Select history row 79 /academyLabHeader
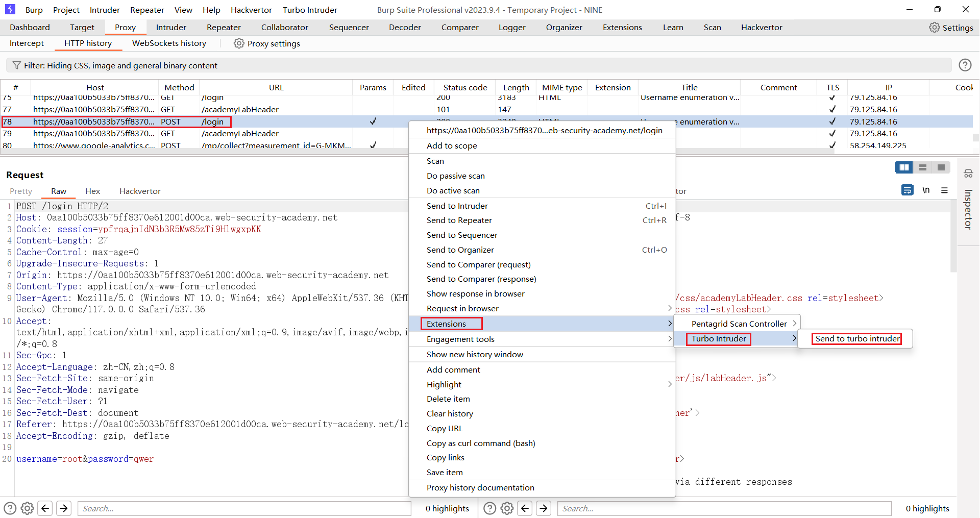Screen dimensions: 980x518 (204, 133)
